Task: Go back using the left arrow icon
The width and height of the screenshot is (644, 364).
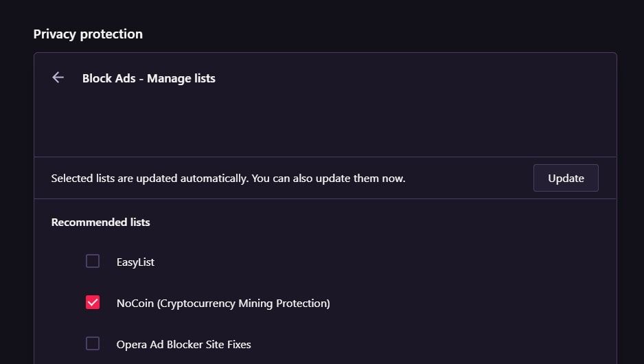Action: (x=58, y=78)
